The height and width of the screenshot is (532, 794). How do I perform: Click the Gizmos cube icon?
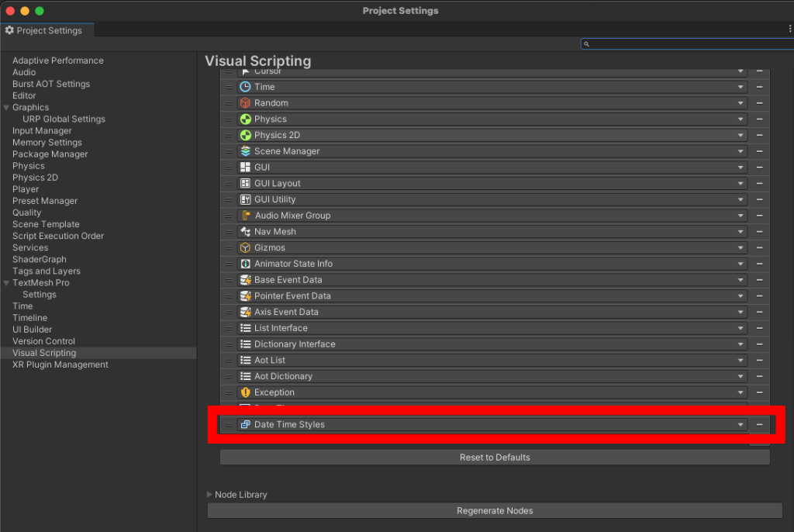pyautogui.click(x=245, y=248)
